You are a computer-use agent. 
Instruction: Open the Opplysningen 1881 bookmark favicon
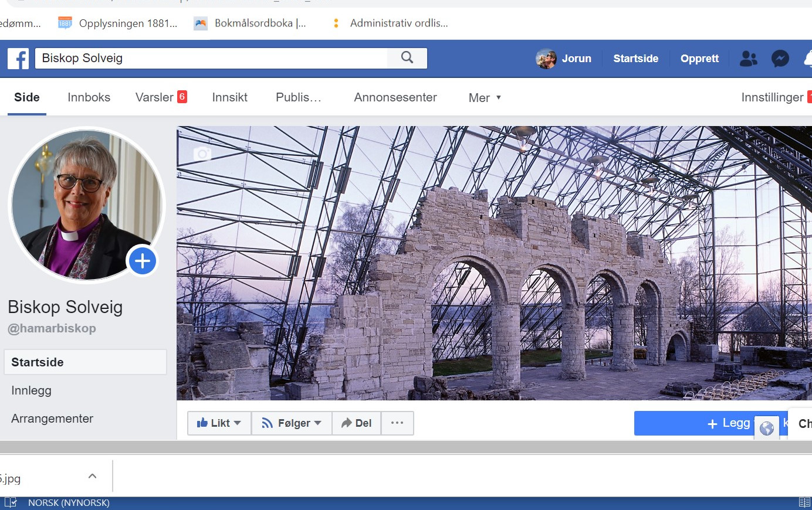tap(65, 23)
